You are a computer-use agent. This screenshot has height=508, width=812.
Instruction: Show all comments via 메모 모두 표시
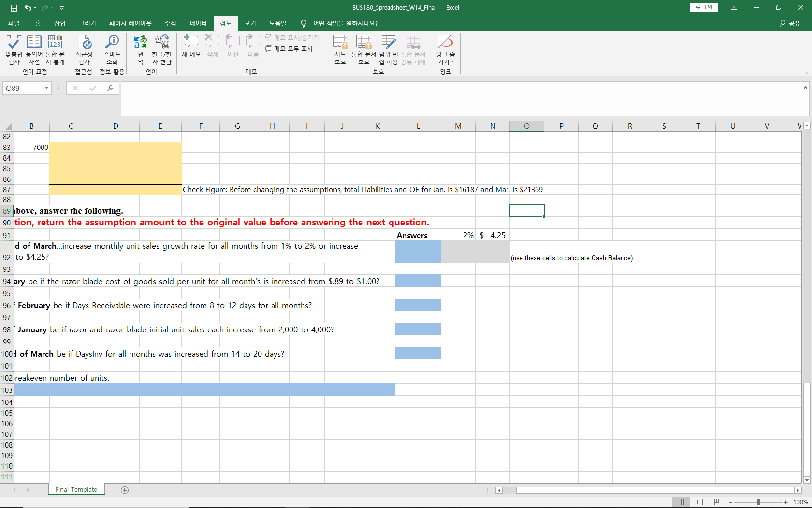coord(288,48)
